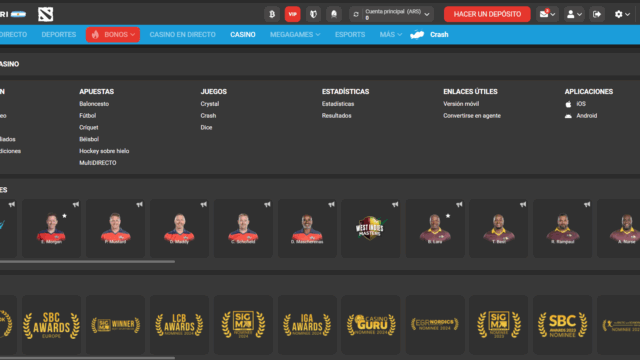The width and height of the screenshot is (640, 360).
Task: Click HACER UN DEPÓSITO button
Action: click(x=487, y=14)
